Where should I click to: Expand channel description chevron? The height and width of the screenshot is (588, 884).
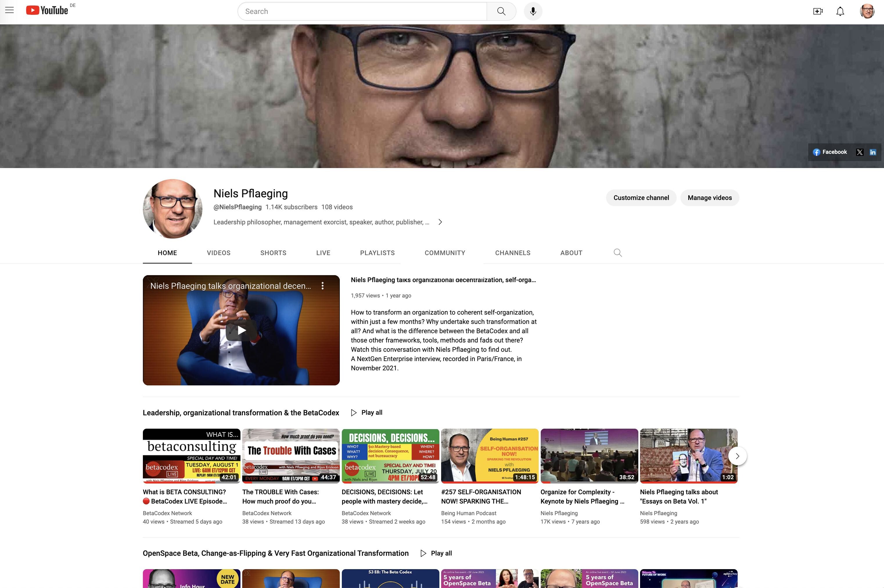click(440, 222)
